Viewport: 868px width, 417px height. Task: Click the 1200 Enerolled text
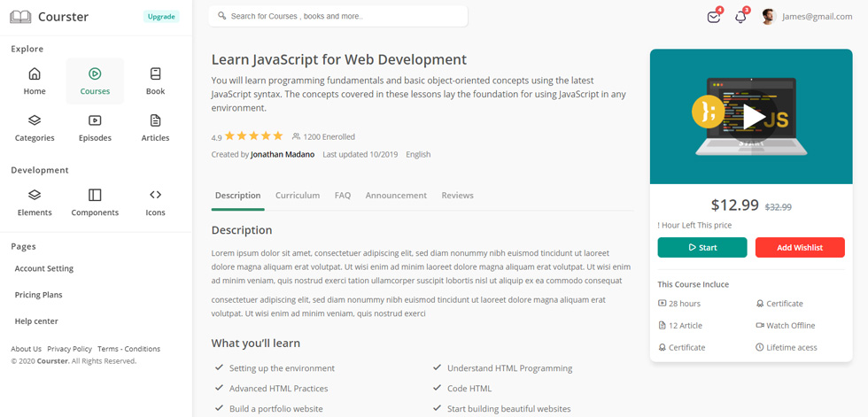329,136
